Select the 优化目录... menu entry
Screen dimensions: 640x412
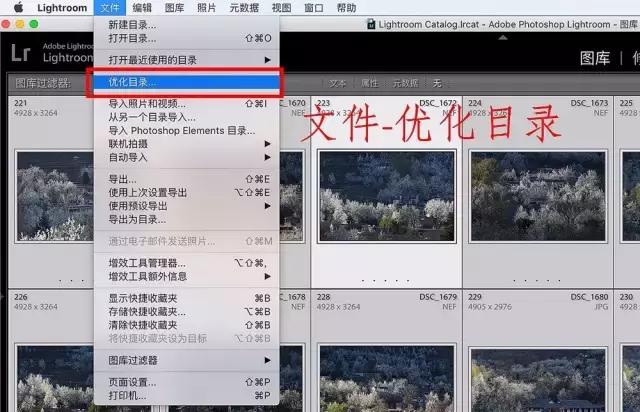(x=187, y=82)
